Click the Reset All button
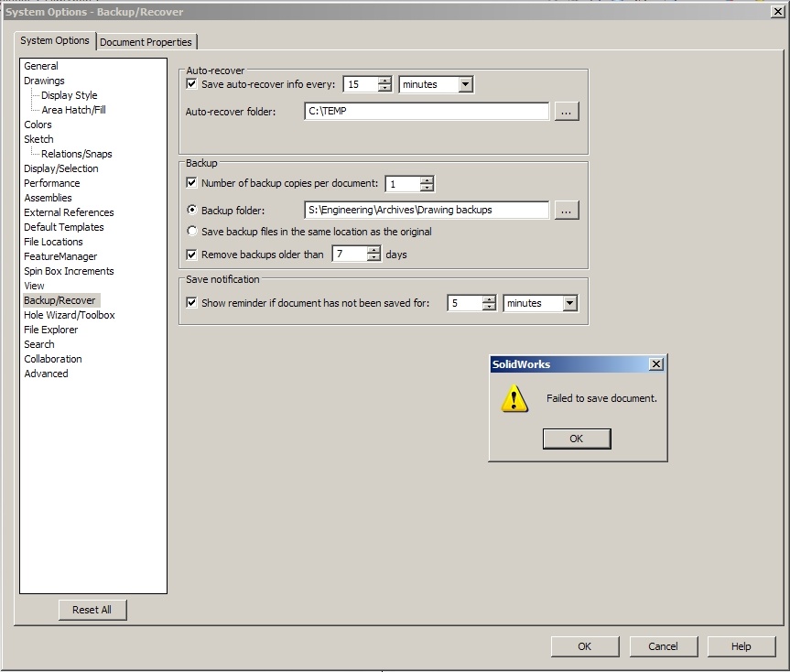This screenshot has height=672, width=790. click(92, 610)
